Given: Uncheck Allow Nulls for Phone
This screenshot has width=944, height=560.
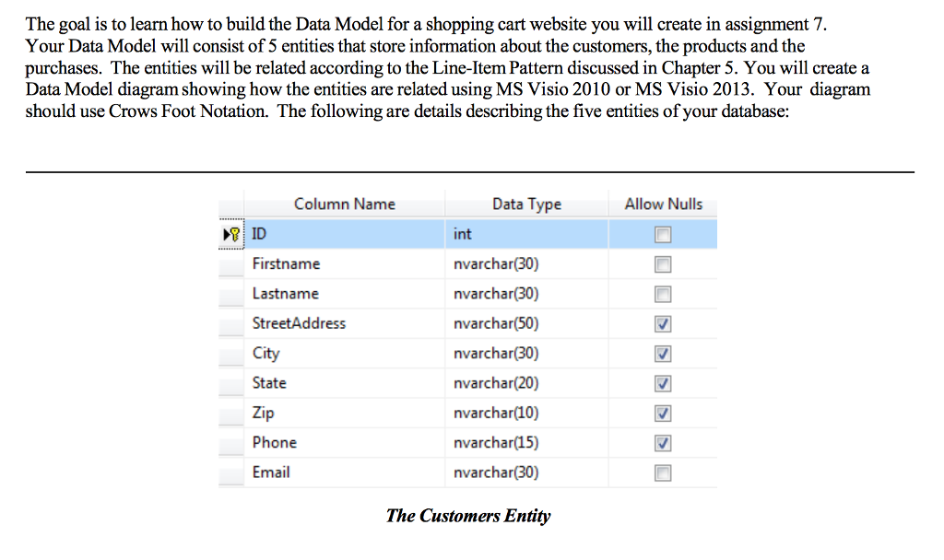Looking at the screenshot, I should click(x=663, y=443).
